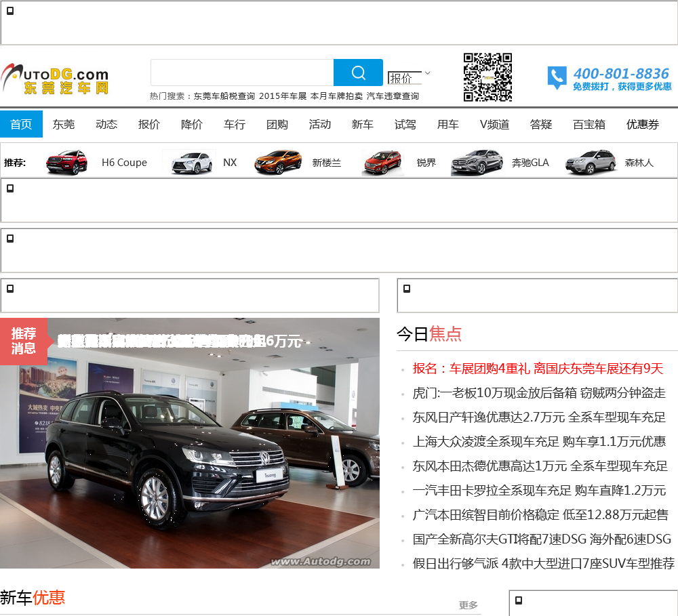Open headline 报名：车展团购4重礼
678x616 pixels.
538,368
